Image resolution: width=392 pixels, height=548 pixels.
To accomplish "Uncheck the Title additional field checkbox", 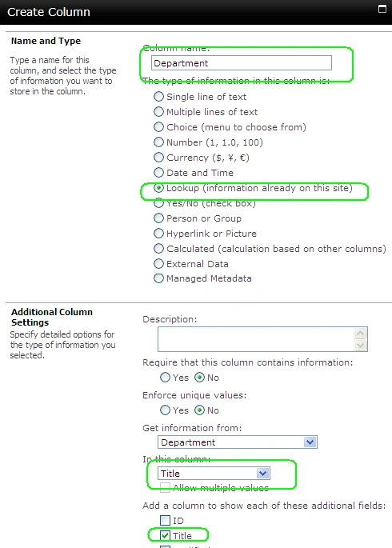I will click(x=166, y=535).
